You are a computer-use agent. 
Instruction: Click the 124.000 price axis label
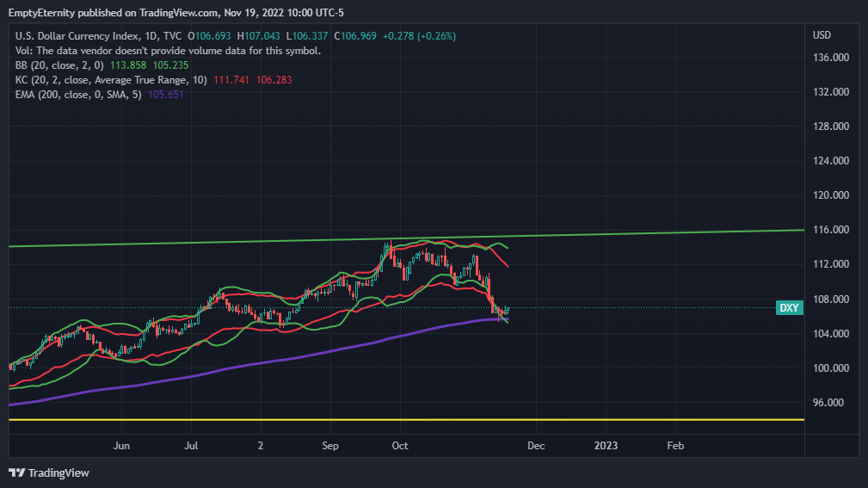(x=830, y=161)
